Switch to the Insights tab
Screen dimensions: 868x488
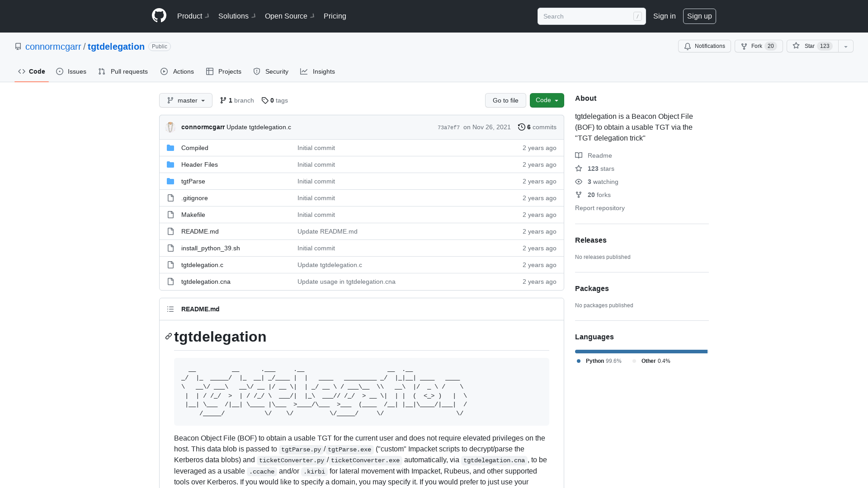[x=318, y=71]
